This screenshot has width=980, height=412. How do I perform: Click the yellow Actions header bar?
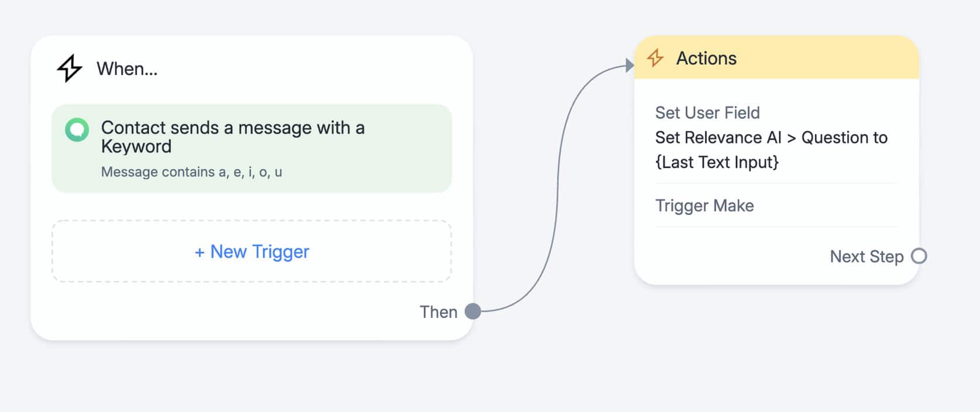pos(819,58)
